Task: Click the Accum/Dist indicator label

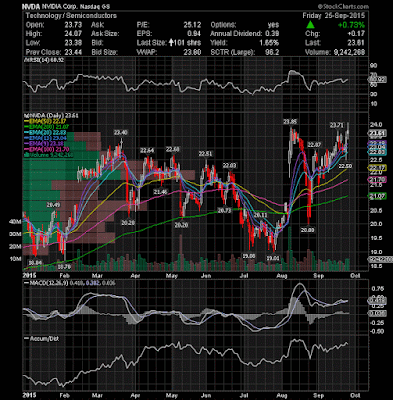Action: (x=42, y=338)
